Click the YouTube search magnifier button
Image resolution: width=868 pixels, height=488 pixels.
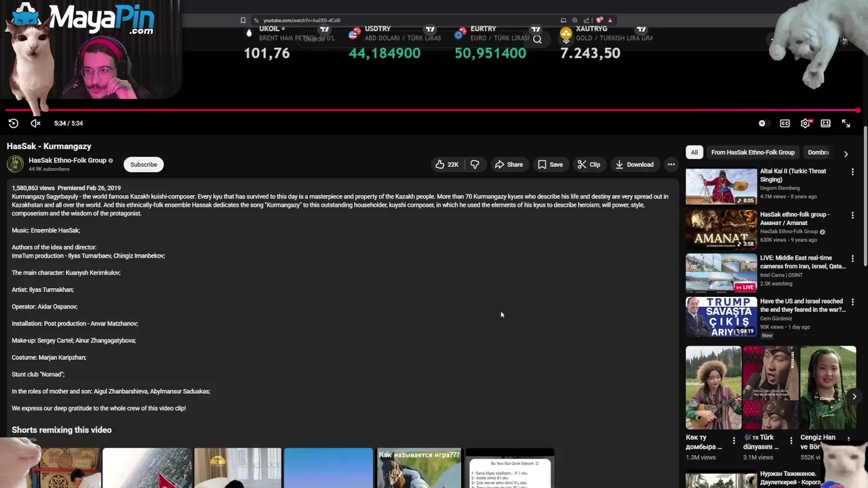(x=537, y=39)
